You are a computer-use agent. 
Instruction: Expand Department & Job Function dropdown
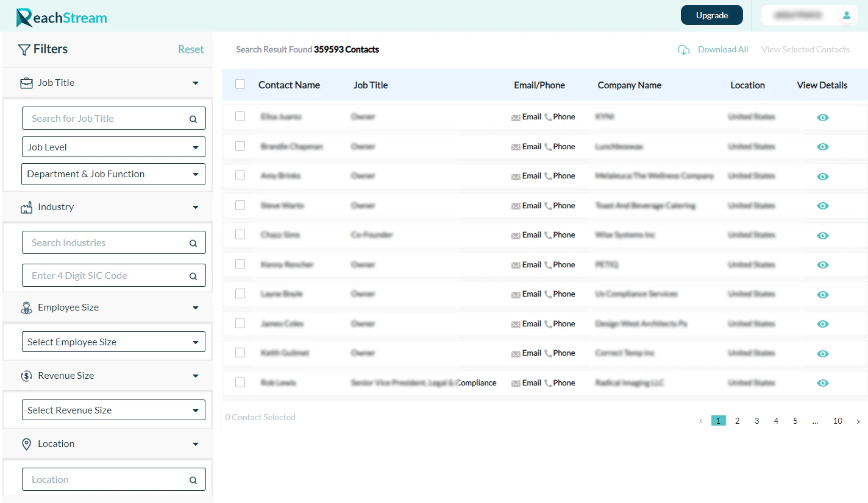113,174
